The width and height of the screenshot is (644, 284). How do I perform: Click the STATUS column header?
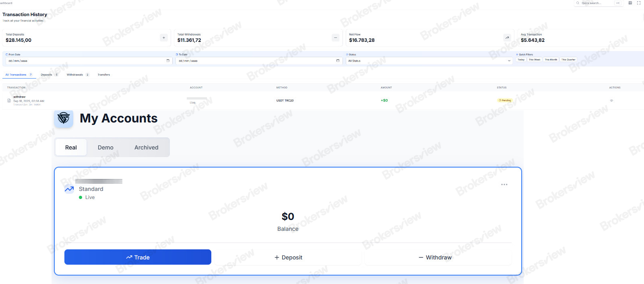click(502, 87)
